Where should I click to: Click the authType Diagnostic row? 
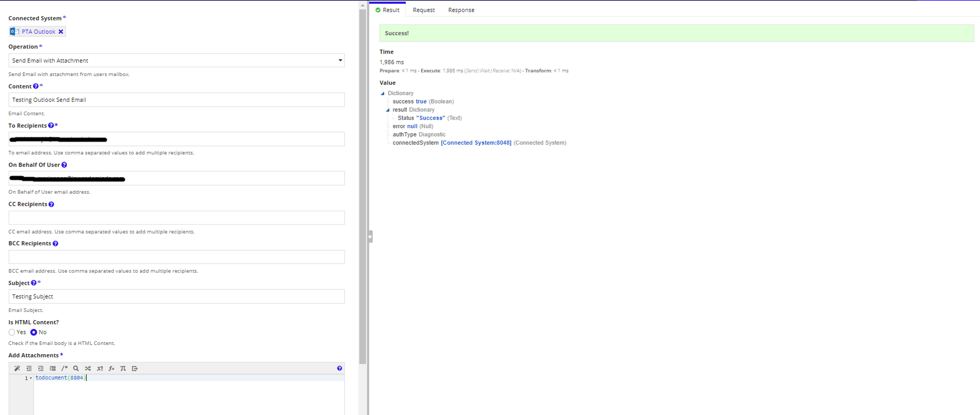(419, 135)
